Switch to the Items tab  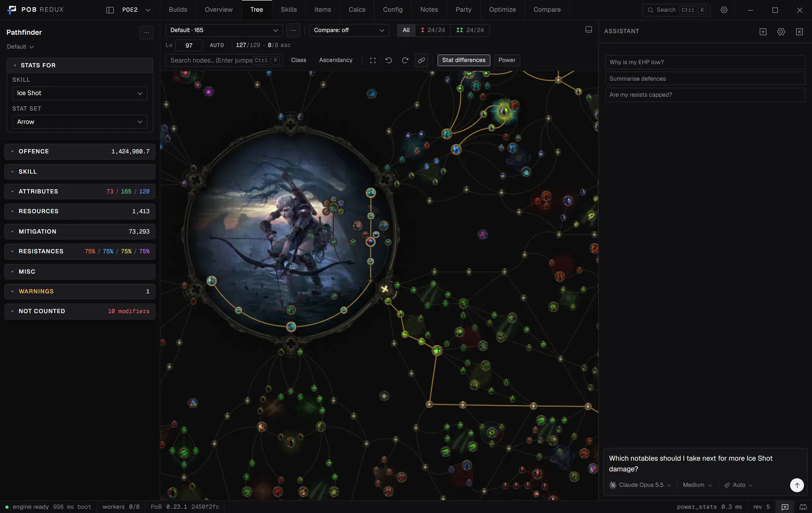tap(323, 10)
